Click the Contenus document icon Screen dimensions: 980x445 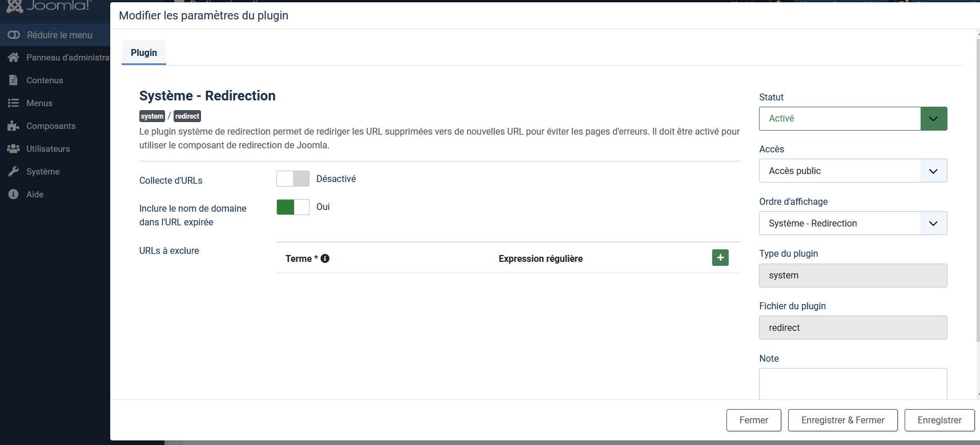click(14, 80)
